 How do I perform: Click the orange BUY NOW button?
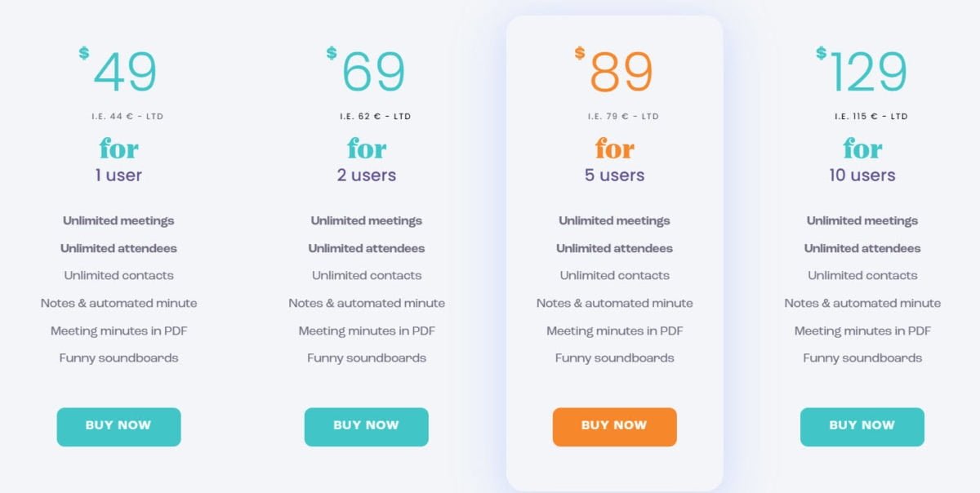[x=614, y=426]
